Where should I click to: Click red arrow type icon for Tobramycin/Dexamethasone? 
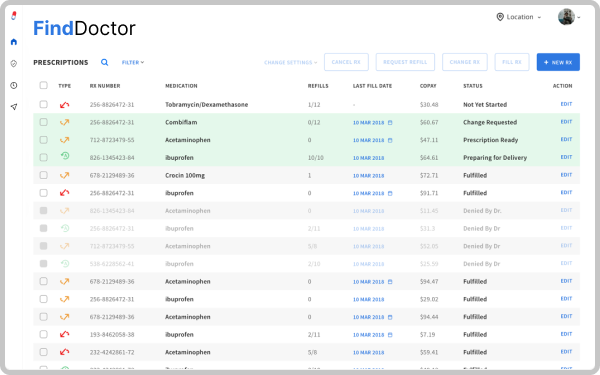(x=64, y=104)
